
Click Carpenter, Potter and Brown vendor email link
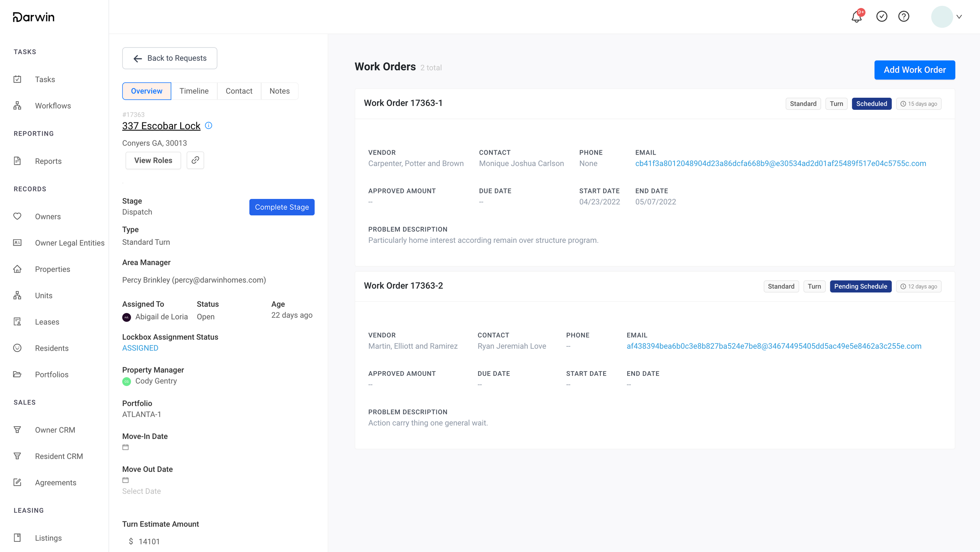point(780,163)
